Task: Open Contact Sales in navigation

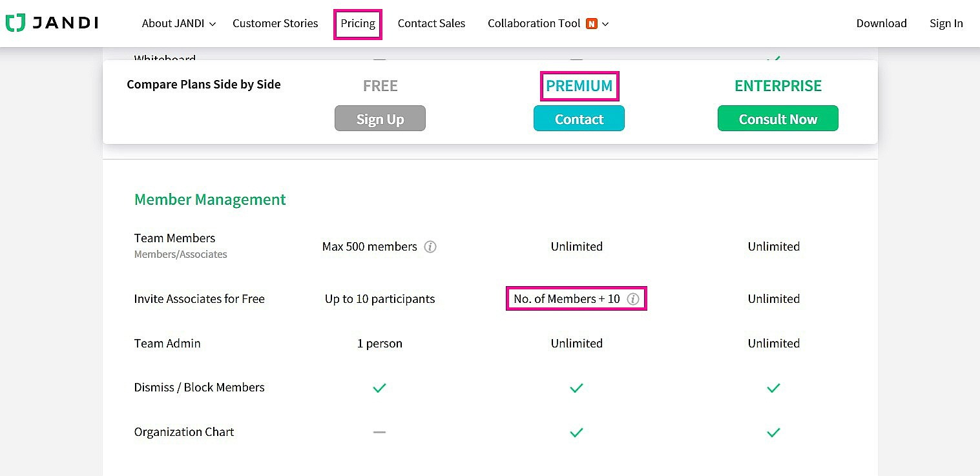Action: click(x=431, y=23)
